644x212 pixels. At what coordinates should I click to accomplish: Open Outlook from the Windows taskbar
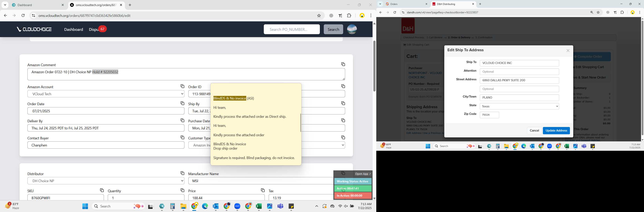(x=216, y=206)
